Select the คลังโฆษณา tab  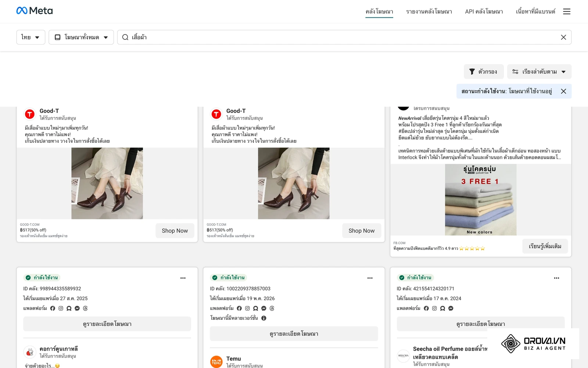tap(379, 11)
